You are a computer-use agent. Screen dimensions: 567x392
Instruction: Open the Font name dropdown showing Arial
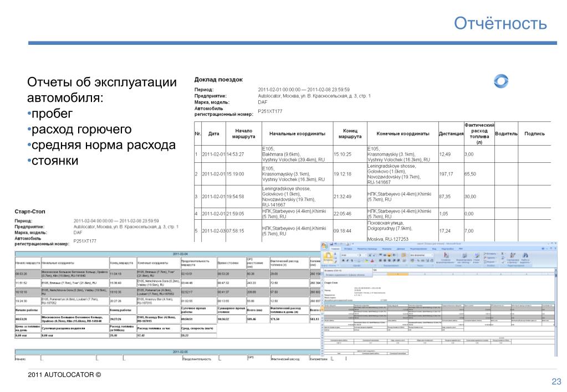tap(350, 255)
